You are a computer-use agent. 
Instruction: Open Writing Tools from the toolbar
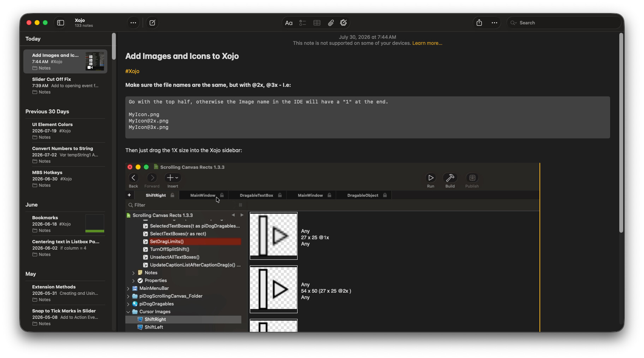(344, 23)
